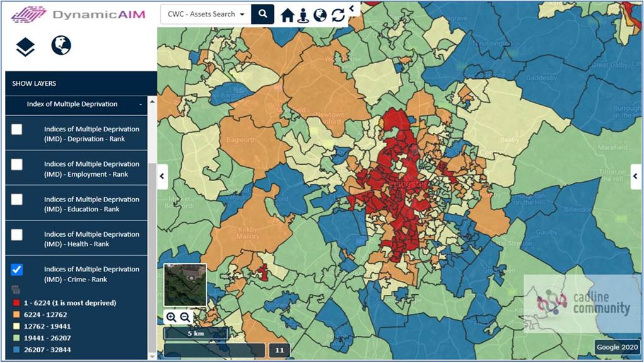Click the Gaulby map label
644x363 pixels.
[546, 233]
